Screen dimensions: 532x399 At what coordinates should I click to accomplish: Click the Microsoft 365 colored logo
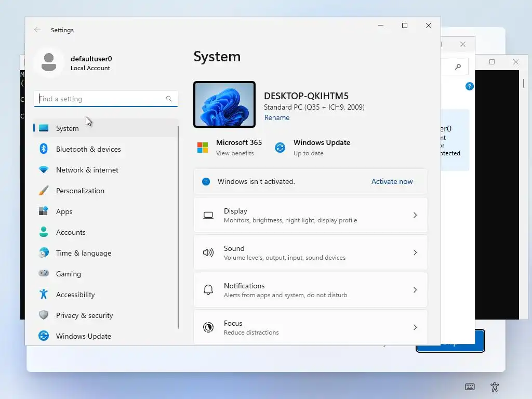coord(203,148)
